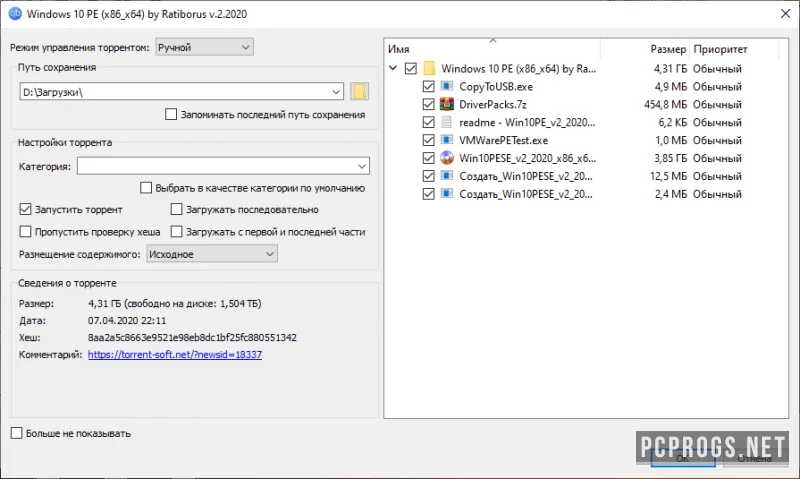Close the add torrent dialog
The image size is (800, 479).
point(786,14)
